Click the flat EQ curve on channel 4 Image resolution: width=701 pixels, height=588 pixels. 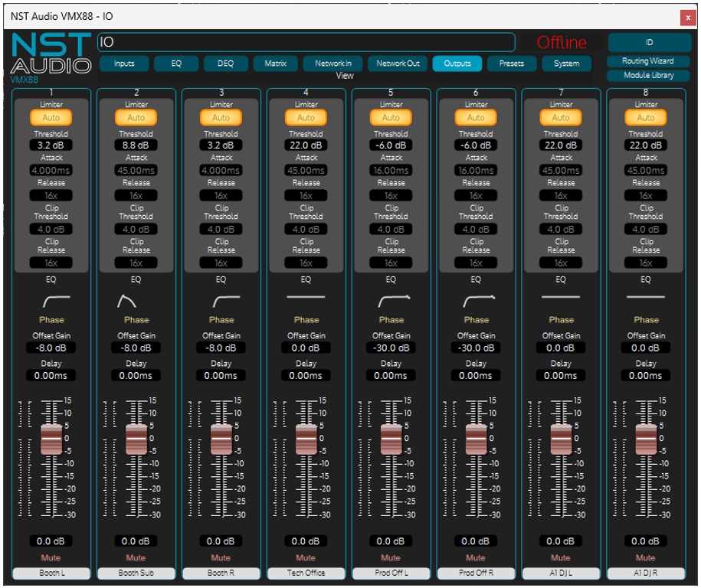pyautogui.click(x=306, y=298)
